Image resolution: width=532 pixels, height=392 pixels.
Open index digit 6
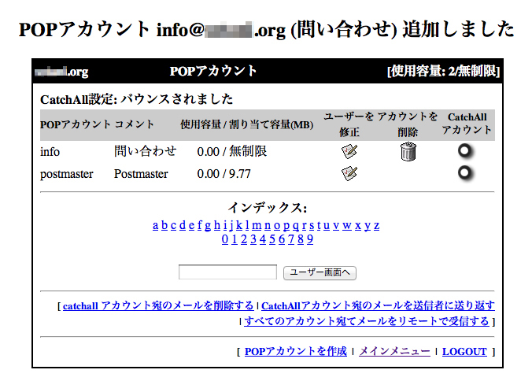click(282, 239)
